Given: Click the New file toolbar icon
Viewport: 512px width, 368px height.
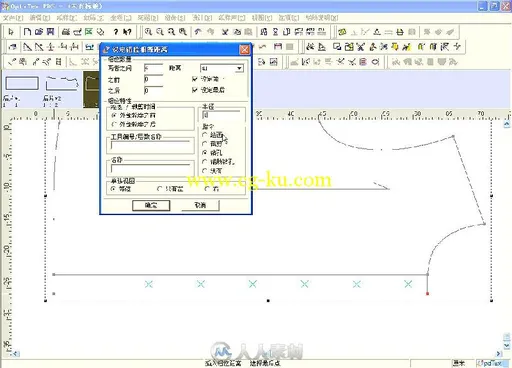Looking at the screenshot, I should [x=27, y=32].
